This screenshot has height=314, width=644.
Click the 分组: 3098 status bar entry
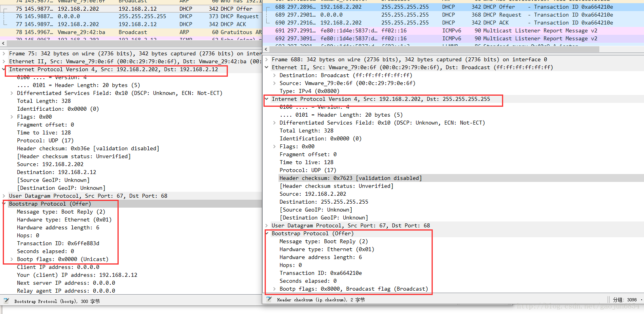pos(625,300)
